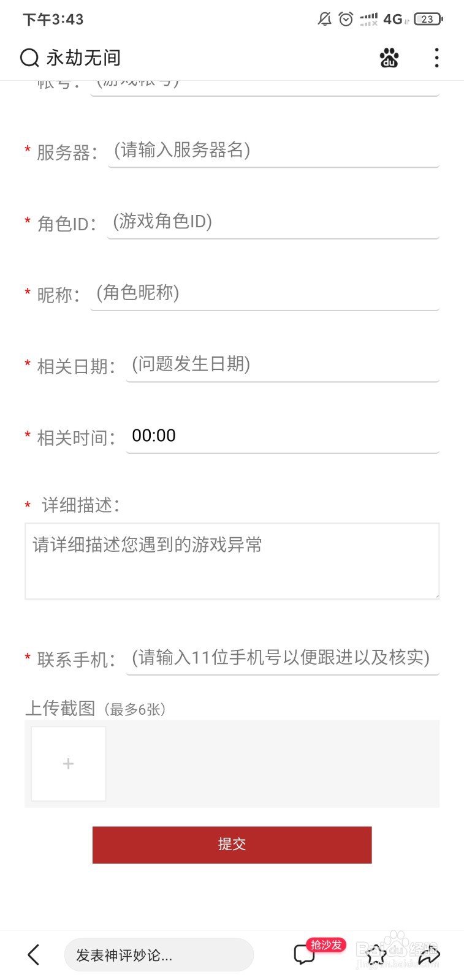Focus the 联系手机 phone number field
Image resolution: width=464 pixels, height=980 pixels.
[283, 658]
